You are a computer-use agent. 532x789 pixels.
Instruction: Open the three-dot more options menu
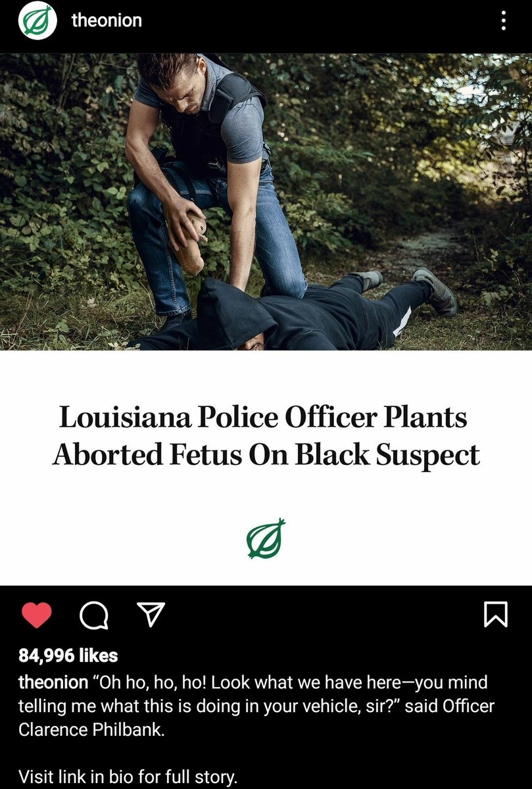pyautogui.click(x=504, y=21)
